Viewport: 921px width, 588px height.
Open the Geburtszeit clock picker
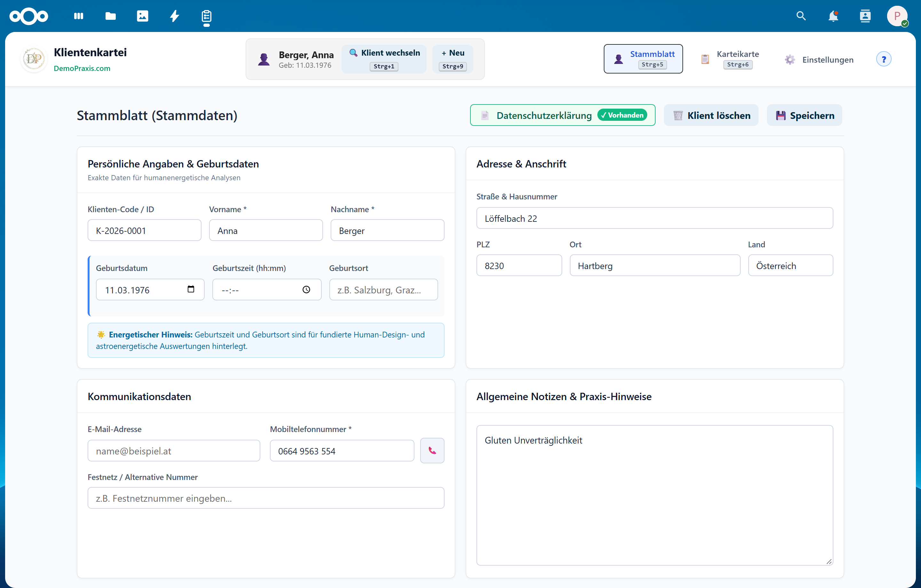pos(306,290)
